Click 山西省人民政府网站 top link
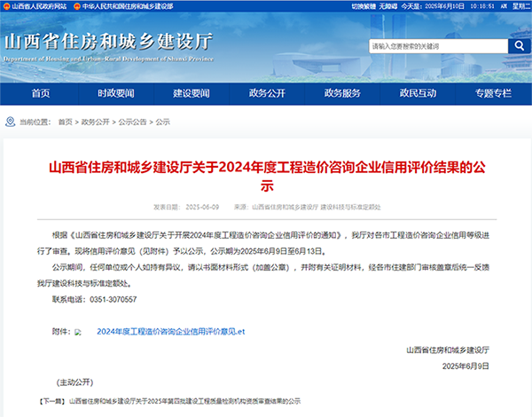Image resolution: width=532 pixels, height=417 pixels. 41,5
